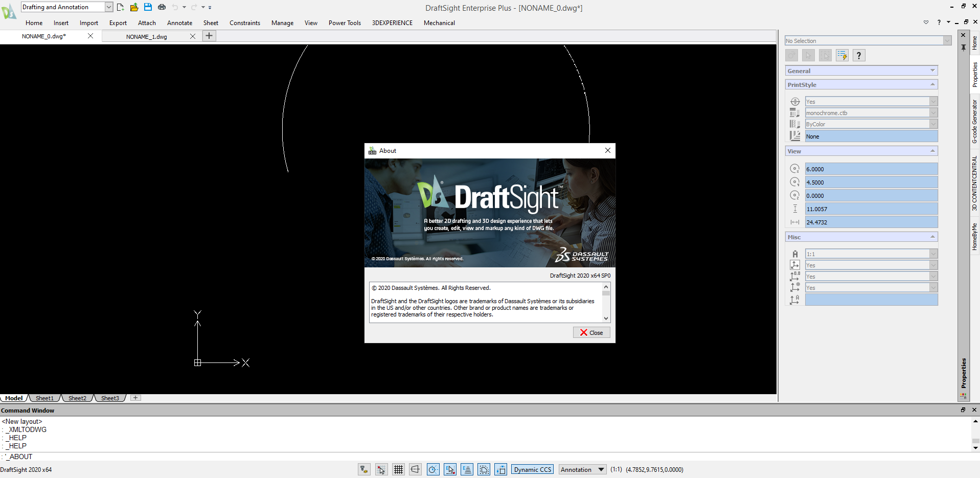980x478 pixels.
Task: Click the coordinates readout in status bar
Action: click(654, 469)
